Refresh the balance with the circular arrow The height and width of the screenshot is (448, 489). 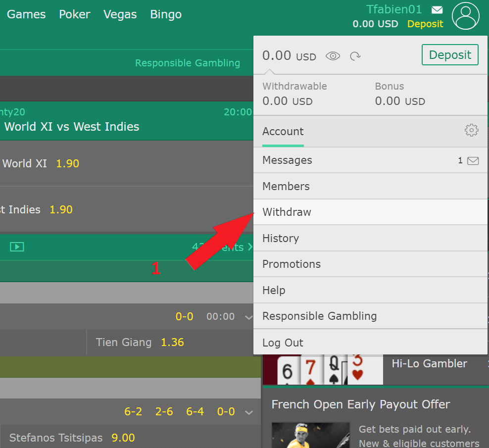[x=355, y=56]
